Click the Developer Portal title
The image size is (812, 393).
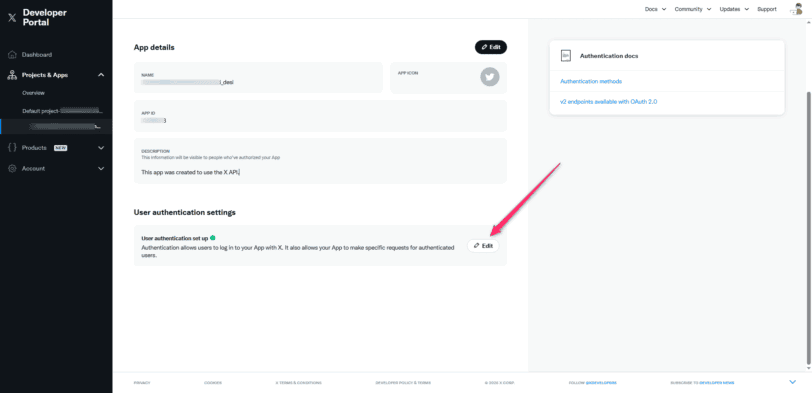coord(45,17)
